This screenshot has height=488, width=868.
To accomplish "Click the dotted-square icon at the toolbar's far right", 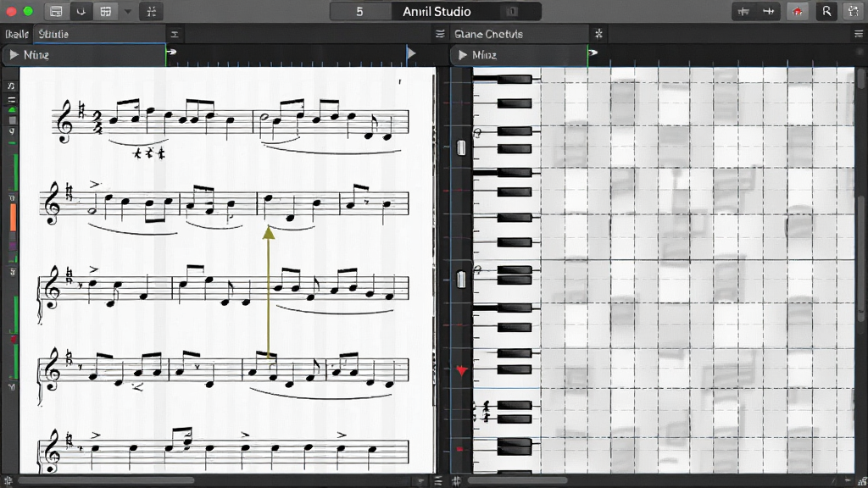I will click(x=853, y=12).
